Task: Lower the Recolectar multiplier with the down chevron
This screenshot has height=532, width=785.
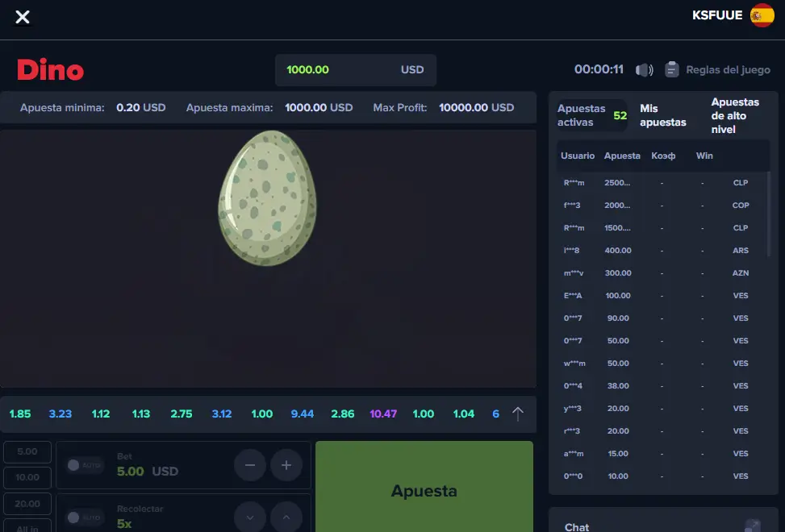Action: 250,517
